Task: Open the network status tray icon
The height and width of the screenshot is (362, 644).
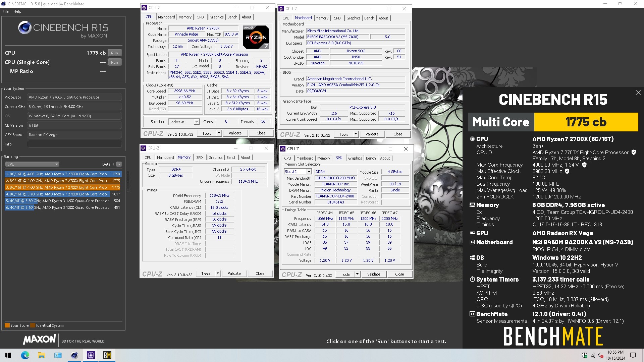Action: click(593, 355)
